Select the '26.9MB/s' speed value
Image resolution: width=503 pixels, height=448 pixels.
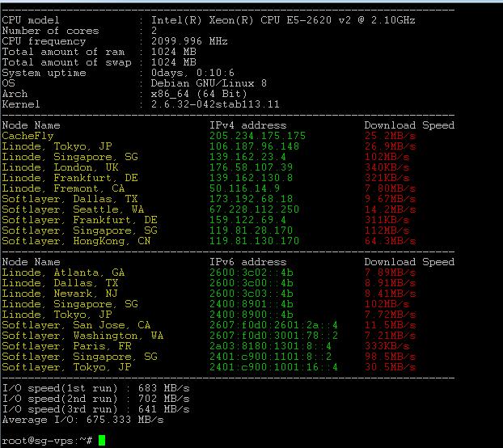[390, 146]
